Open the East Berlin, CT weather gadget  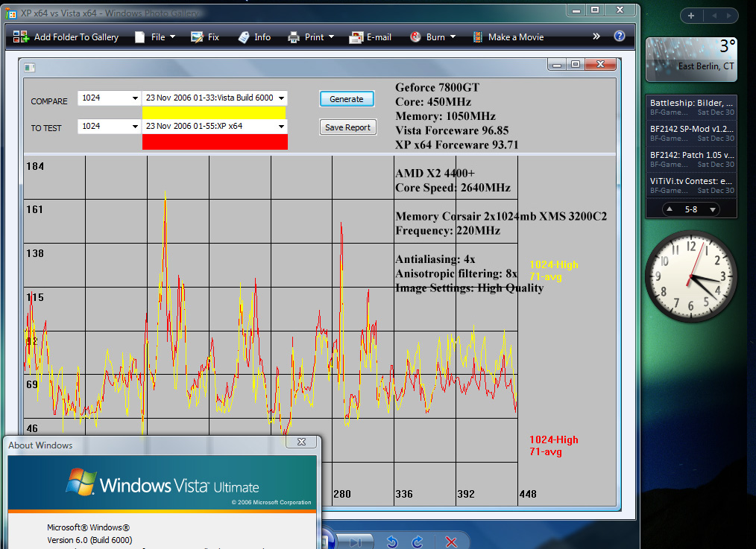[691, 60]
